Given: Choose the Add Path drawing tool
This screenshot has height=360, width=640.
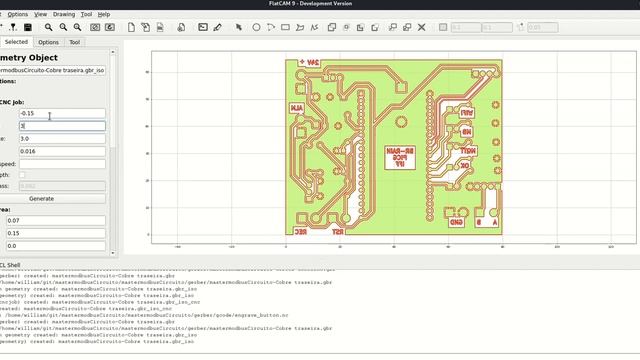Looking at the screenshot, I should 314,27.
